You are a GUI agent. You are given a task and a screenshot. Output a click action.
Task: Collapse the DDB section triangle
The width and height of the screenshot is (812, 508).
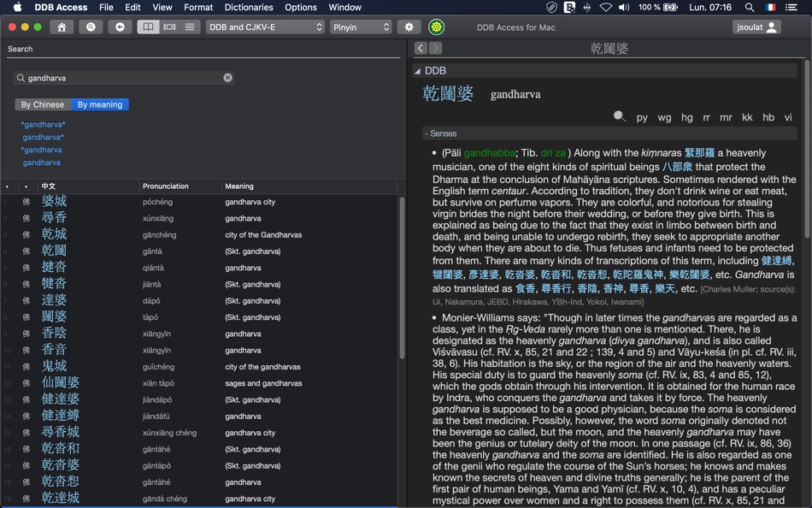coord(417,72)
